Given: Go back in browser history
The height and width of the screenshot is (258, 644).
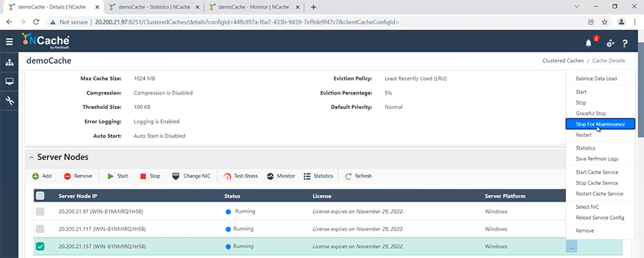Looking at the screenshot, I should pos(10,21).
